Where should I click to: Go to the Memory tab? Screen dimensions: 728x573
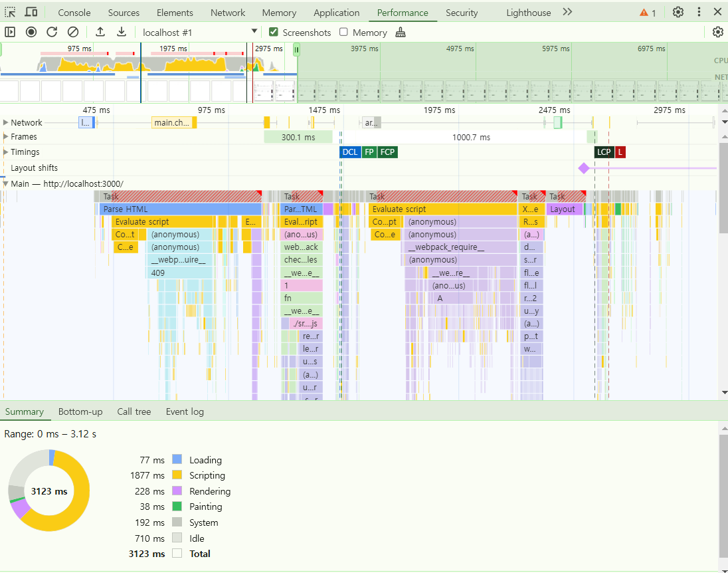(x=279, y=13)
